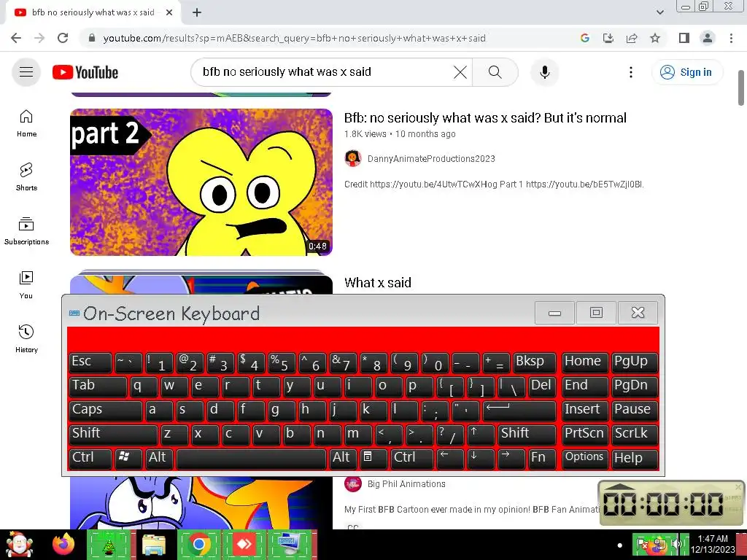The image size is (747, 560).
Task: Click Sign in button on YouTube
Action: (686, 72)
